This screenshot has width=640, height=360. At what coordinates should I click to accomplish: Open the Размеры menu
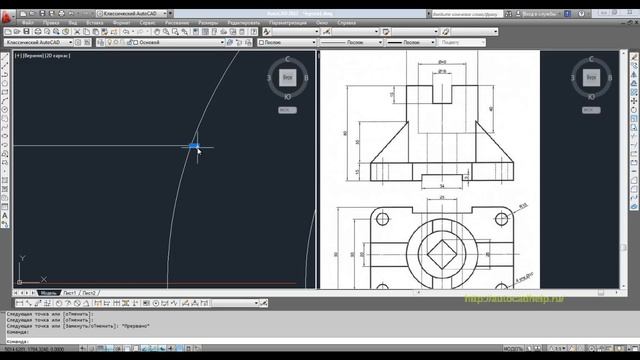click(208, 23)
